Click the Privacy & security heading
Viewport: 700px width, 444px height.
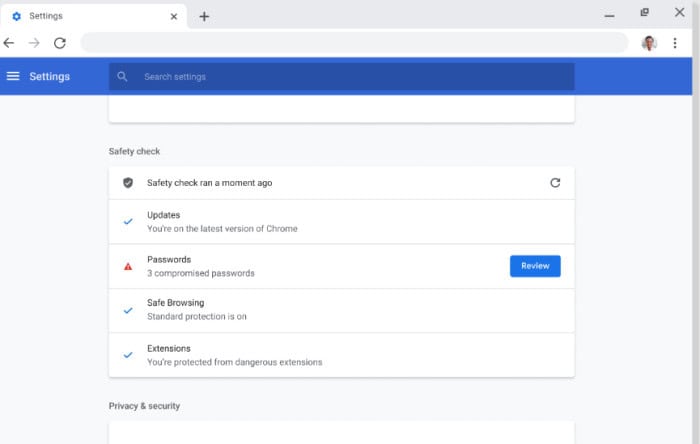click(x=144, y=406)
